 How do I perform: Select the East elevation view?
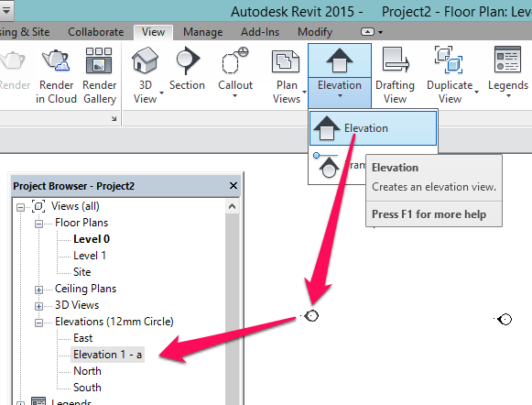click(82, 338)
